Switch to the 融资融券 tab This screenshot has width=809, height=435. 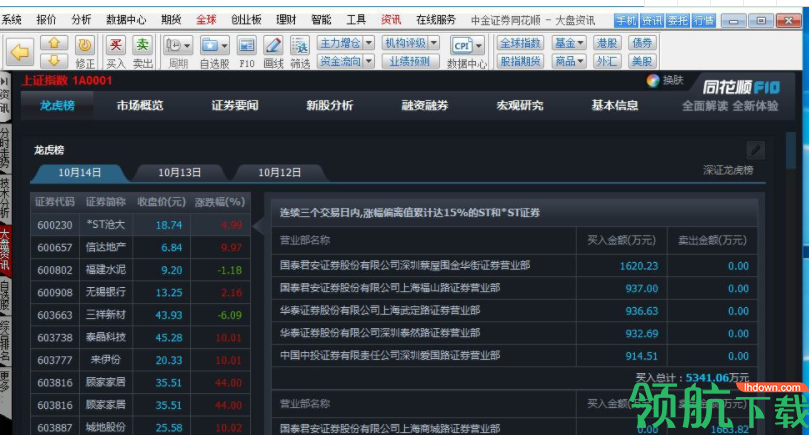(425, 106)
